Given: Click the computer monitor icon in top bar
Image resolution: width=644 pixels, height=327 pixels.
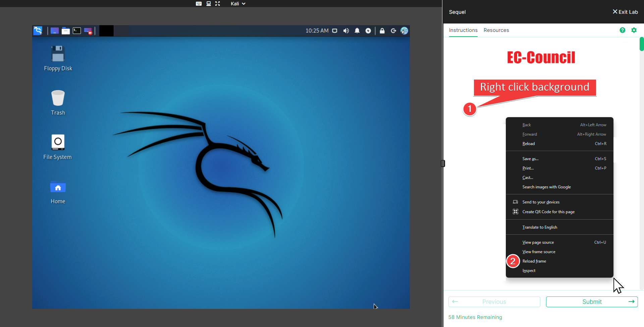Looking at the screenshot, I should pos(208,4).
